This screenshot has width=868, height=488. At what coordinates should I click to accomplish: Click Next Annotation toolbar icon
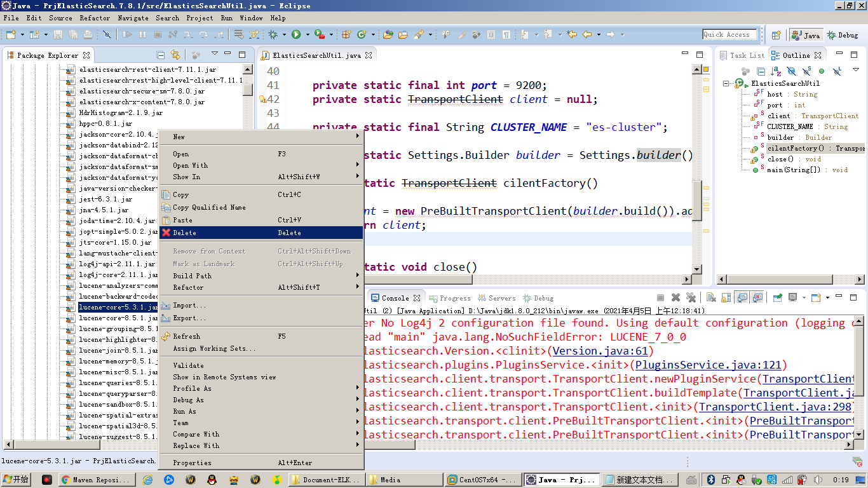[x=524, y=34]
